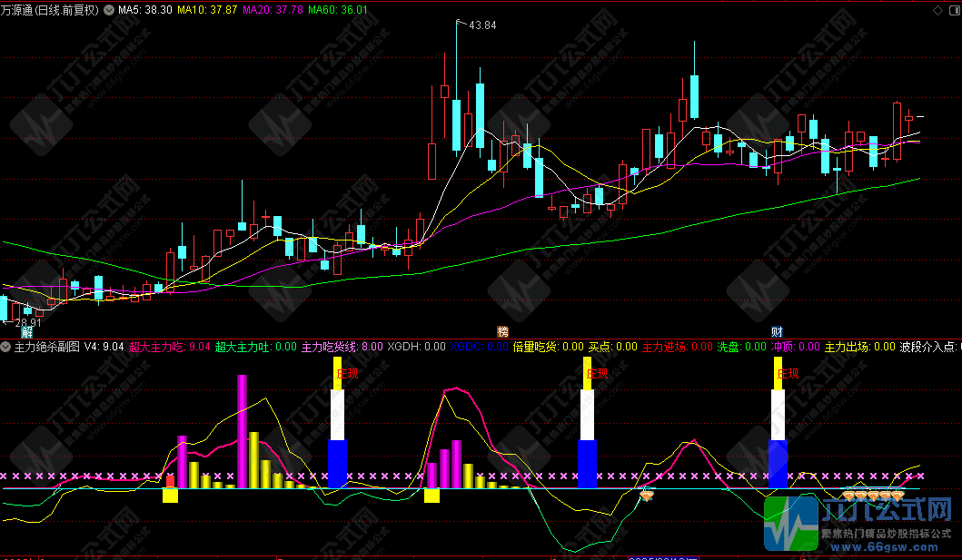This screenshot has height=560, width=962.
Task: Click the 倍量吃货 indicator label
Action: point(536,347)
